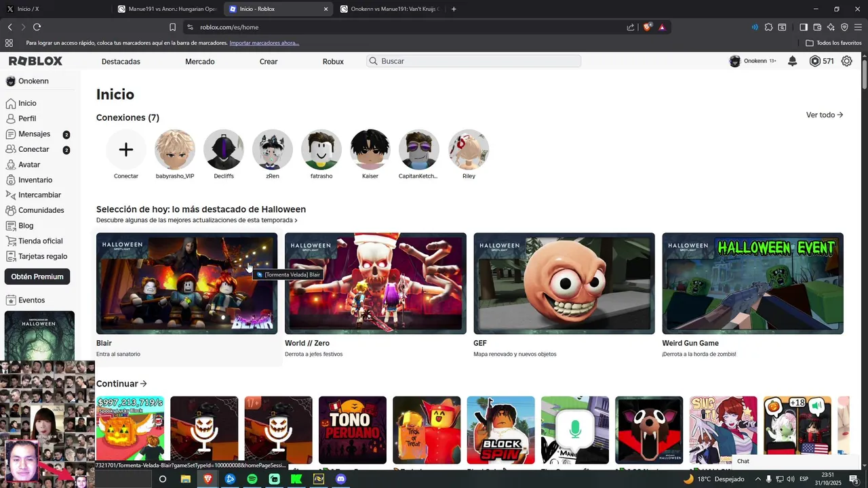Open Perfil in the sidebar

point(21,119)
